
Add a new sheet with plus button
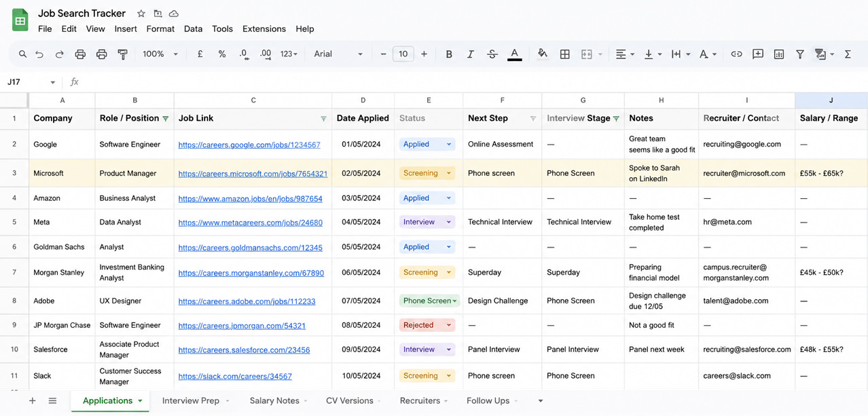(x=32, y=401)
